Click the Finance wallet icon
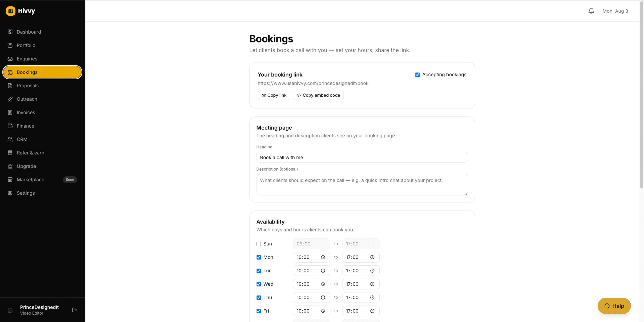This screenshot has height=322, width=644. coord(10,126)
